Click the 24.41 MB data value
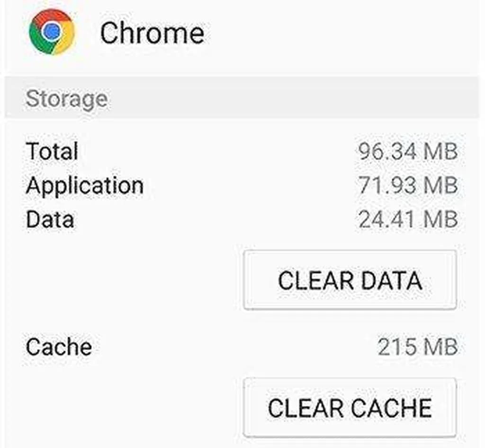Image resolution: width=485 pixels, height=448 pixels. (x=408, y=219)
